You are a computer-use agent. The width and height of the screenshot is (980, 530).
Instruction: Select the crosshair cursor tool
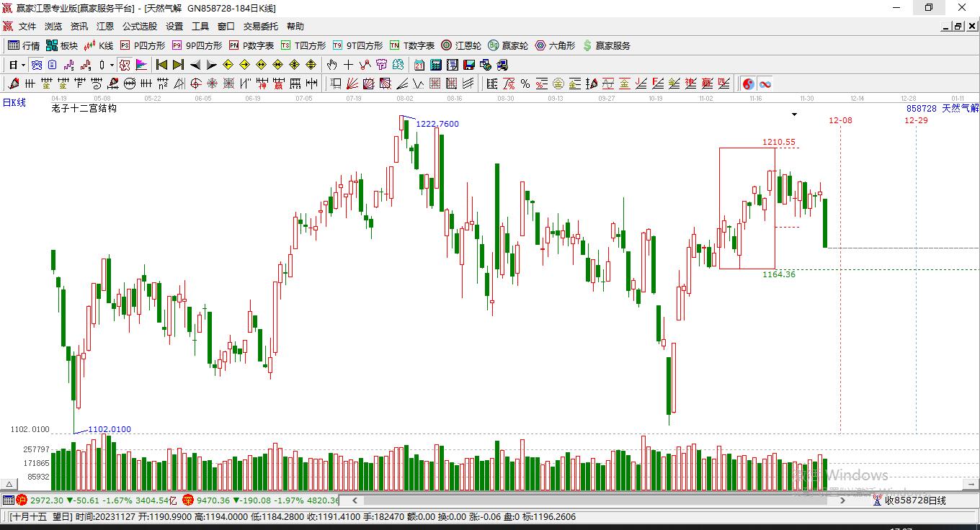coord(348,65)
